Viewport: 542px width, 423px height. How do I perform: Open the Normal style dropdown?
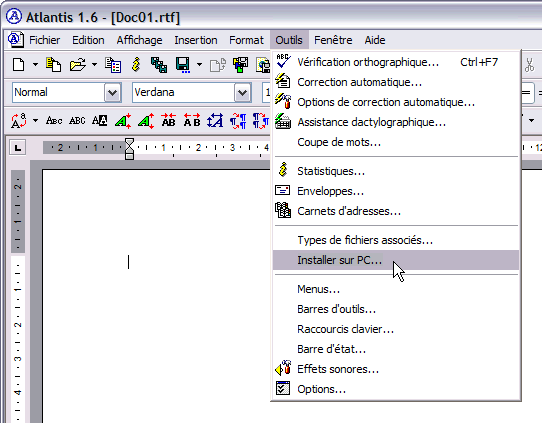[x=113, y=93]
